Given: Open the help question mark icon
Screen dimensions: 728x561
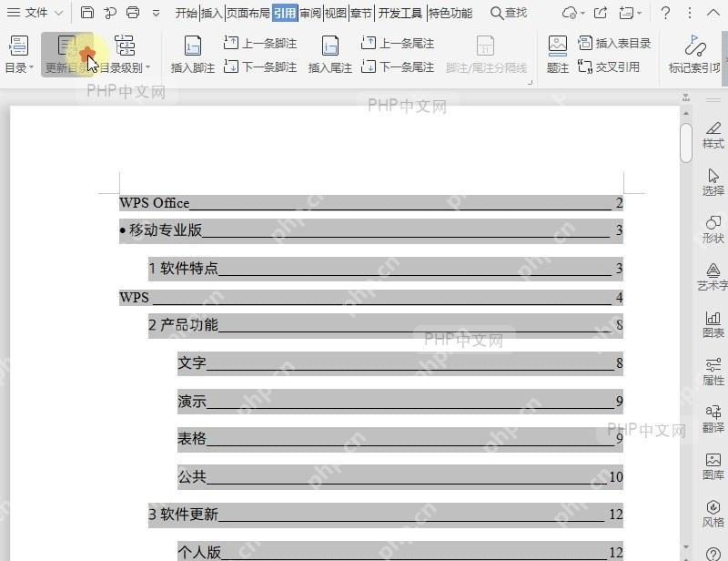Looking at the screenshot, I should (665, 13).
